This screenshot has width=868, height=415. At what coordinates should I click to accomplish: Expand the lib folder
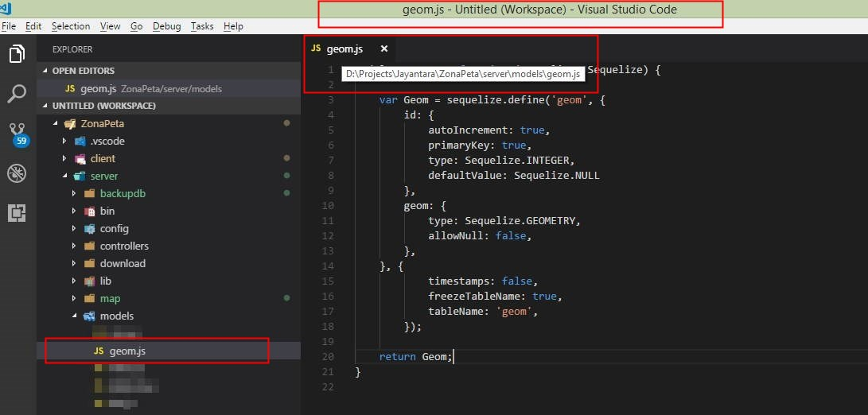74,281
